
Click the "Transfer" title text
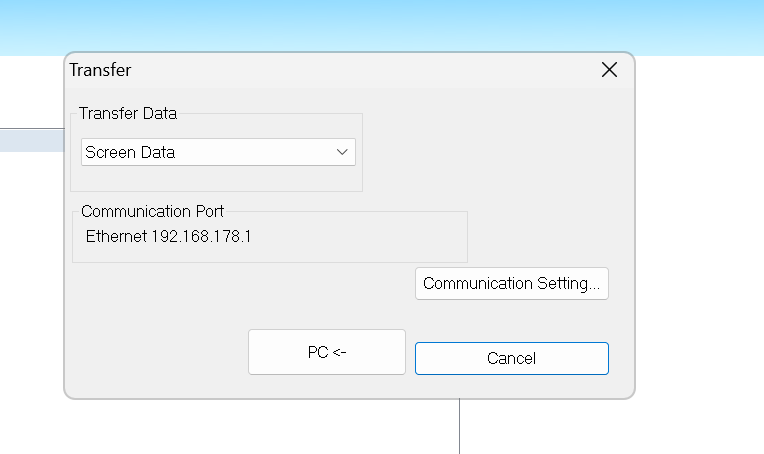pyautogui.click(x=100, y=70)
